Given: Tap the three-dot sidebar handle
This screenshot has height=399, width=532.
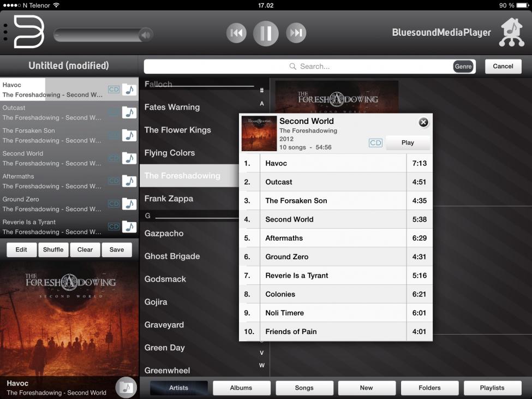Looking at the screenshot, I should (5, 33).
